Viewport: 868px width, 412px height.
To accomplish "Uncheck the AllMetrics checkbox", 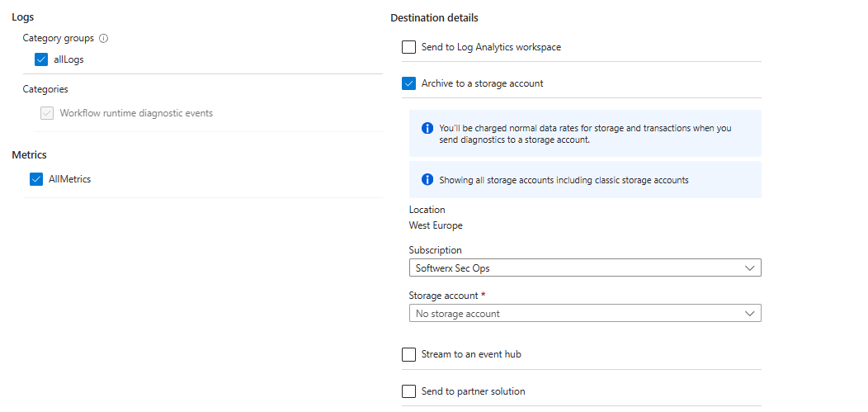I will [x=36, y=179].
